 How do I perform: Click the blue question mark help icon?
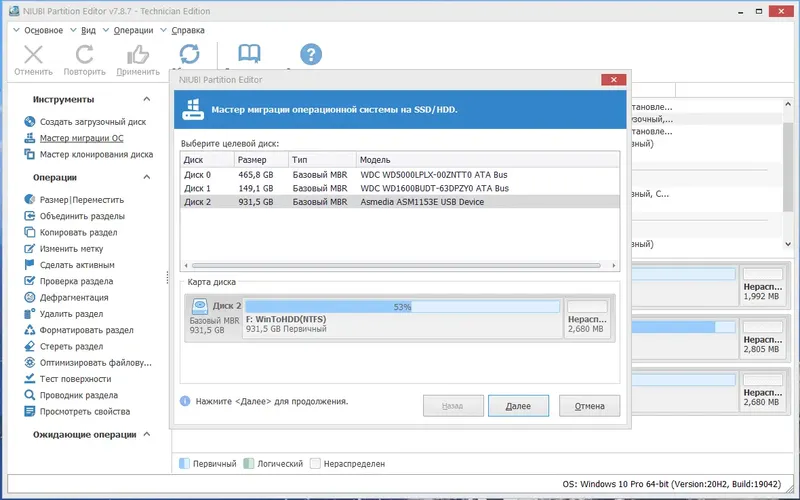[311, 54]
